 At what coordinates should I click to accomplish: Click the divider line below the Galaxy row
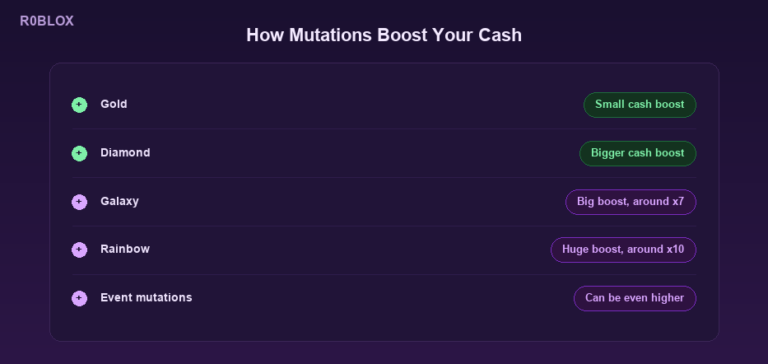click(x=384, y=226)
